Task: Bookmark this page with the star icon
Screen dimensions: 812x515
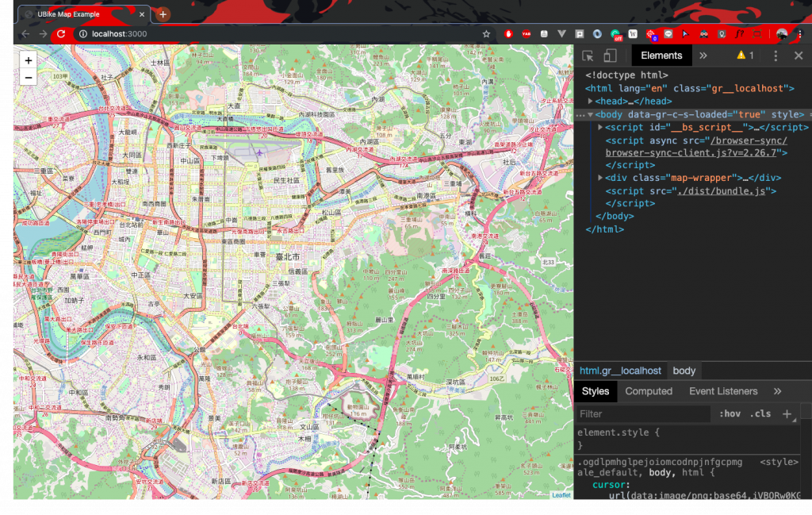Action: (x=486, y=34)
